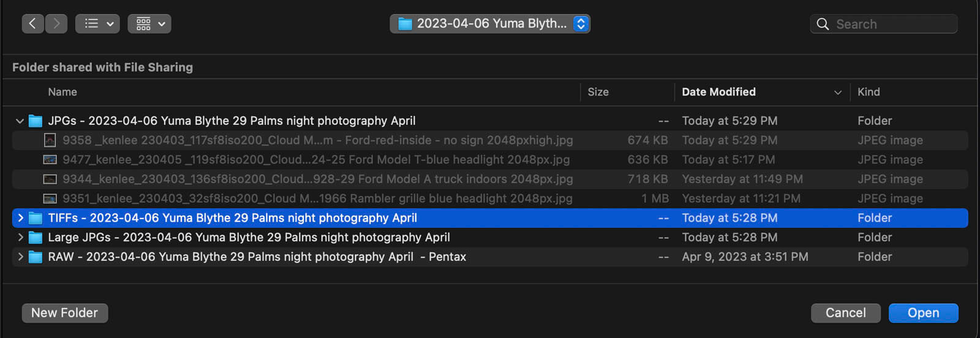Open the list view options dropdown

point(97,24)
